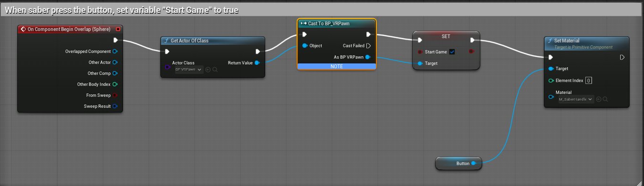Click the blue NOTE bar on cast node
Screen dimensions: 644x186
pos(337,66)
